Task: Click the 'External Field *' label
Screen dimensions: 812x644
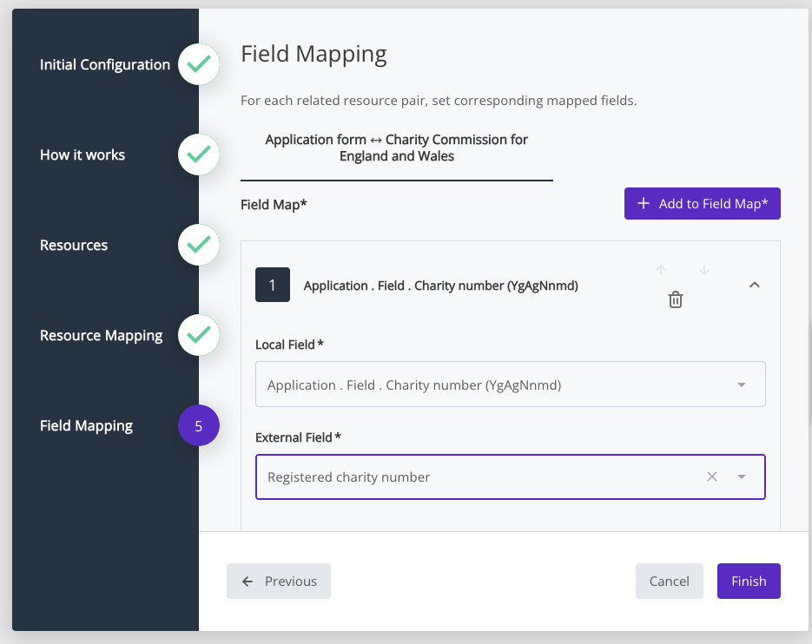Action: [x=298, y=437]
